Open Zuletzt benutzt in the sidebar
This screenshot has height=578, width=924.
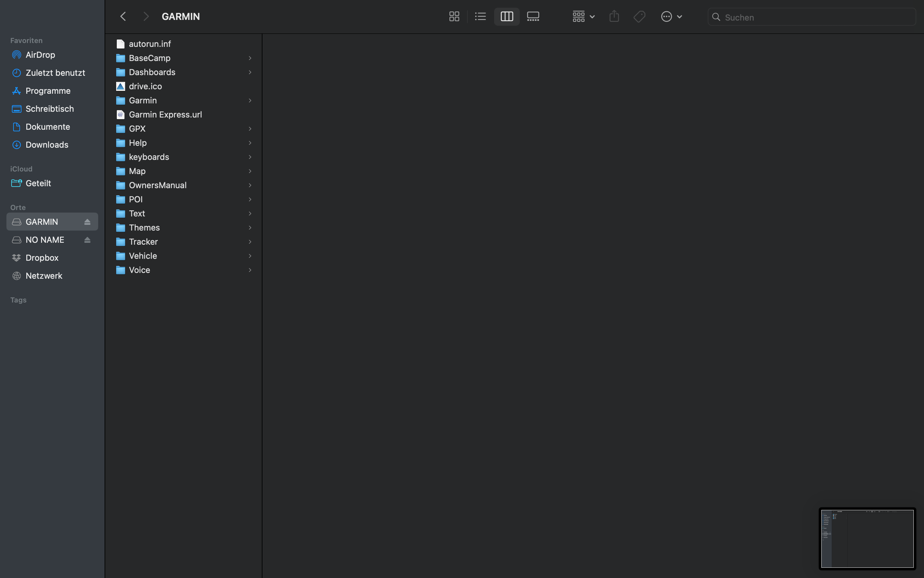pyautogui.click(x=52, y=73)
